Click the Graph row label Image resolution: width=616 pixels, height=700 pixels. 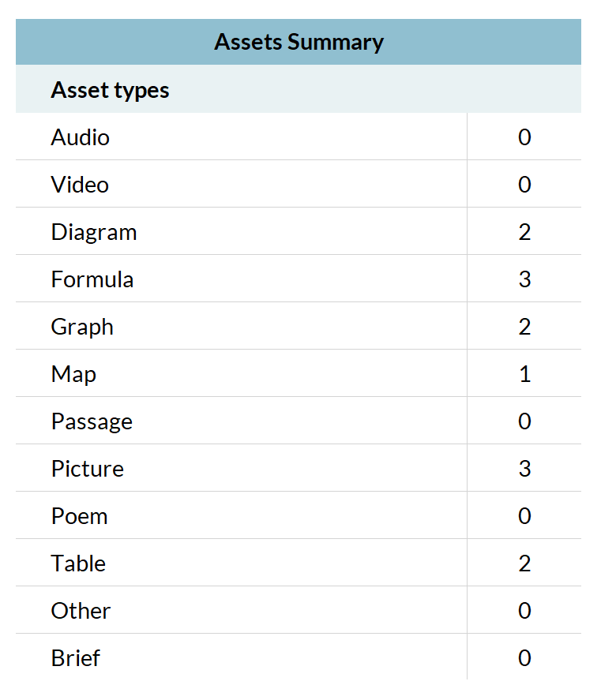82,327
